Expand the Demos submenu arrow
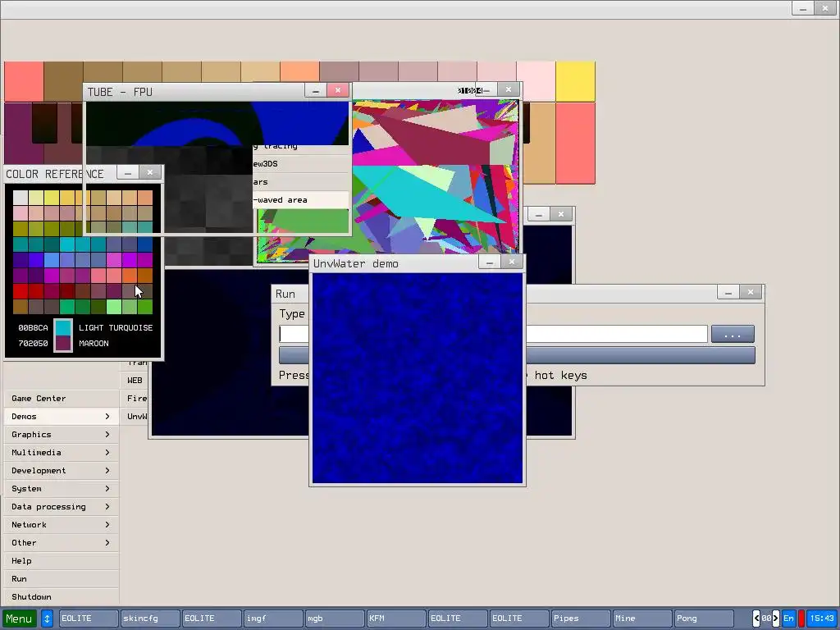The width and height of the screenshot is (840, 630). [x=107, y=416]
